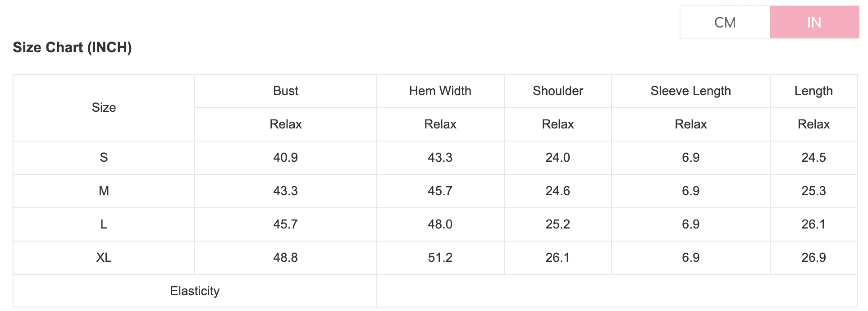The width and height of the screenshot is (868, 311).
Task: Switch size chart units to CM
Action: (725, 23)
